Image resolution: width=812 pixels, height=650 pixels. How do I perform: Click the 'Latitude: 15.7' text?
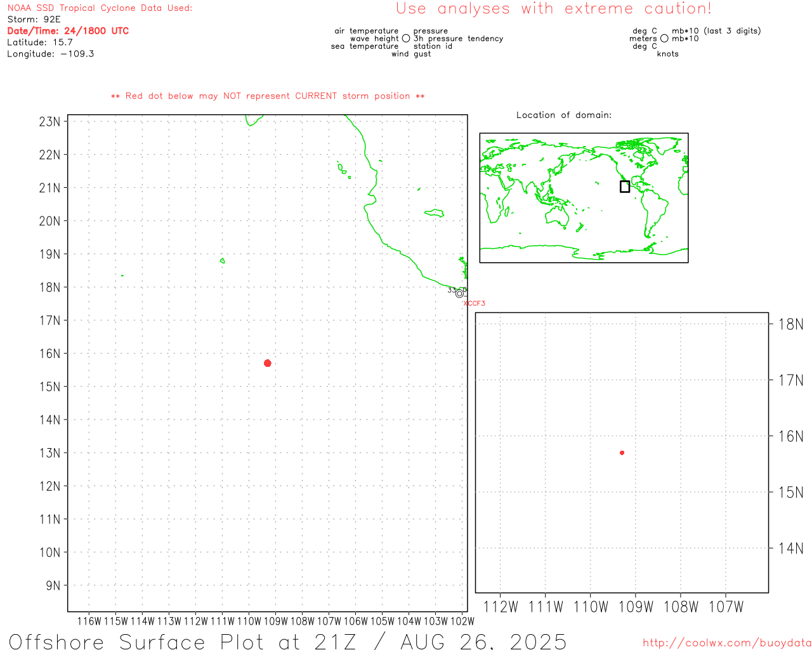[x=40, y=43]
